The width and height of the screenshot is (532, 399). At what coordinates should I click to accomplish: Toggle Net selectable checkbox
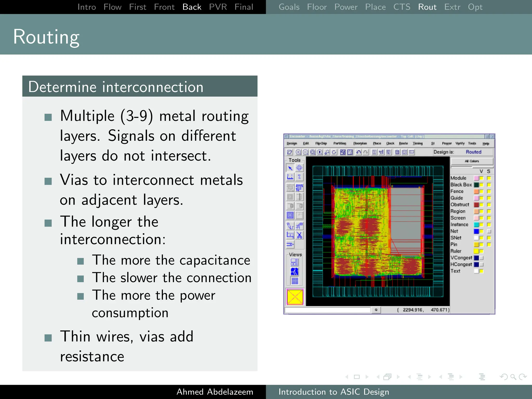coord(489,231)
